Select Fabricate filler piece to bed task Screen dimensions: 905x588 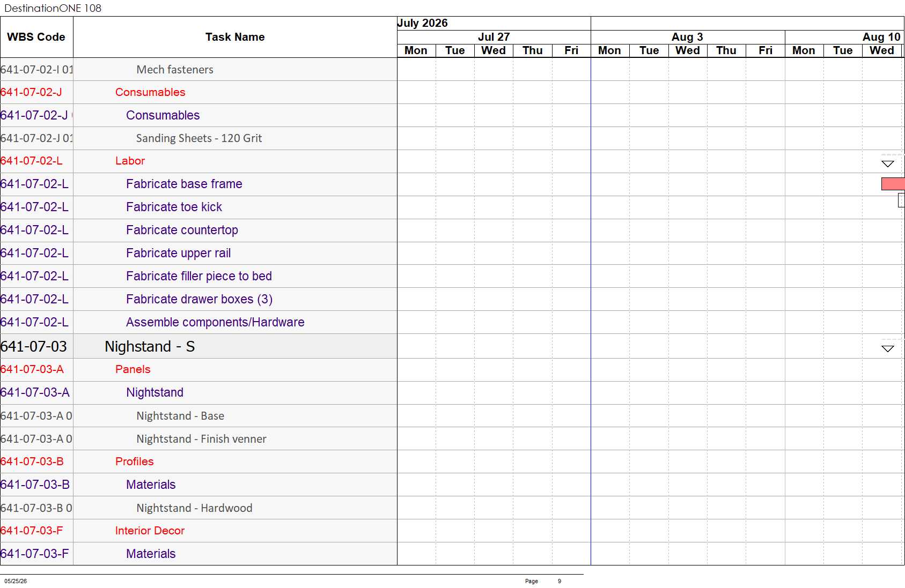(x=198, y=276)
